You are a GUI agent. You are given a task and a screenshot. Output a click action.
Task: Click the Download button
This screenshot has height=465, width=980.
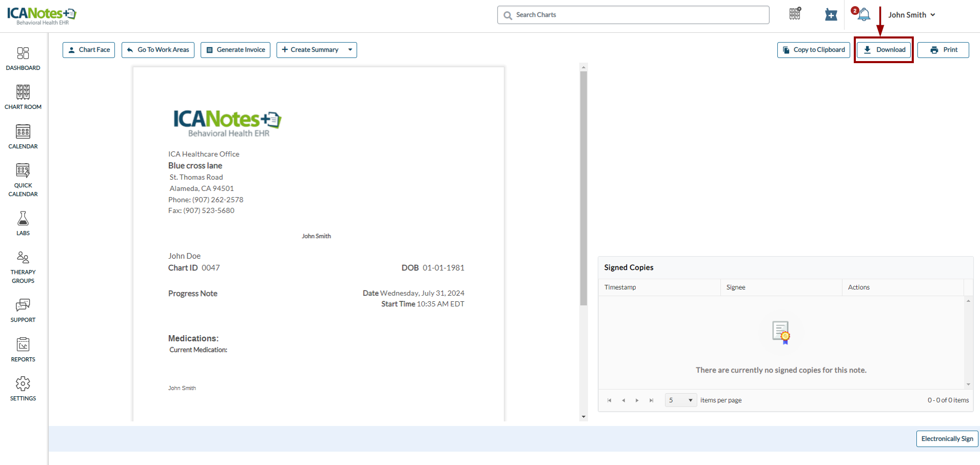884,50
